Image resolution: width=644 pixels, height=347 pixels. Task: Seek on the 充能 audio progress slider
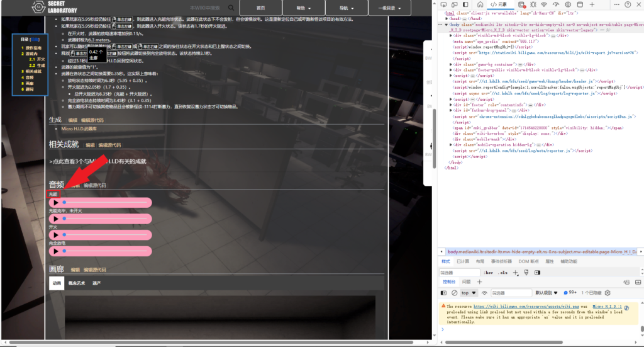[x=105, y=203]
